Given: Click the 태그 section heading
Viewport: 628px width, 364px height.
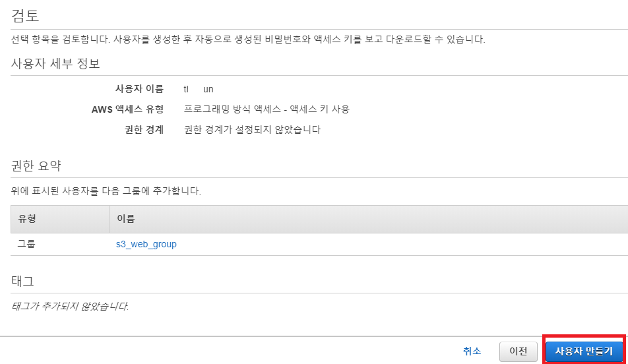Looking at the screenshot, I should tap(23, 281).
